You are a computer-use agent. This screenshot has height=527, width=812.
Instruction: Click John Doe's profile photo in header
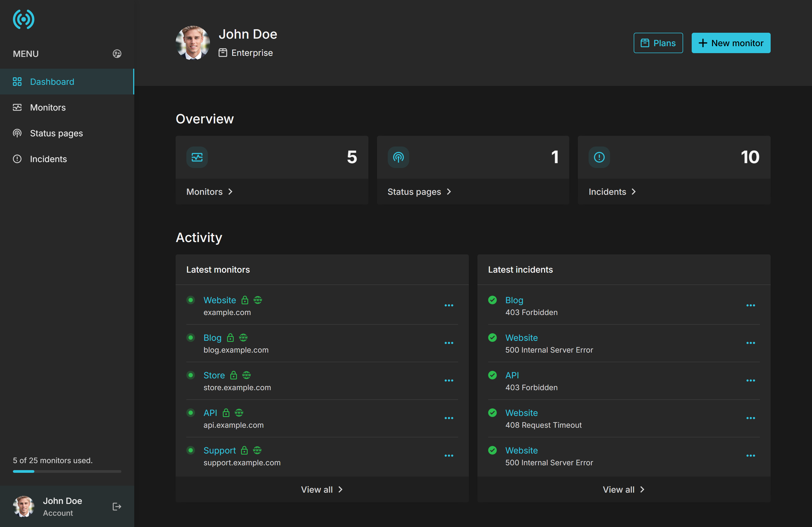[193, 43]
